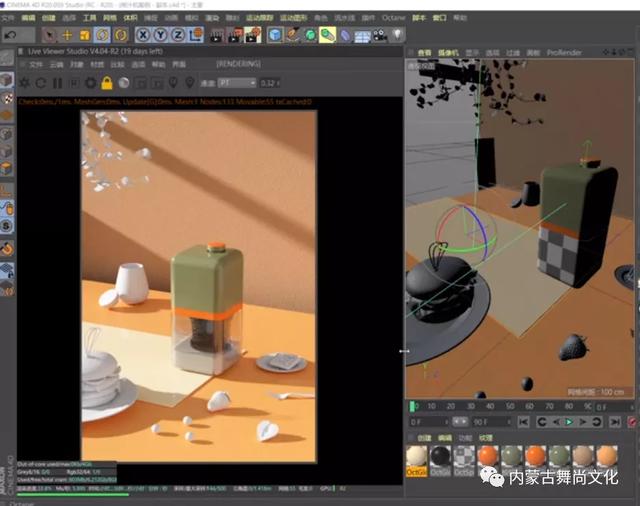This screenshot has height=506, width=640.
Task: Open material manager 创建 menu
Action: tap(424, 438)
